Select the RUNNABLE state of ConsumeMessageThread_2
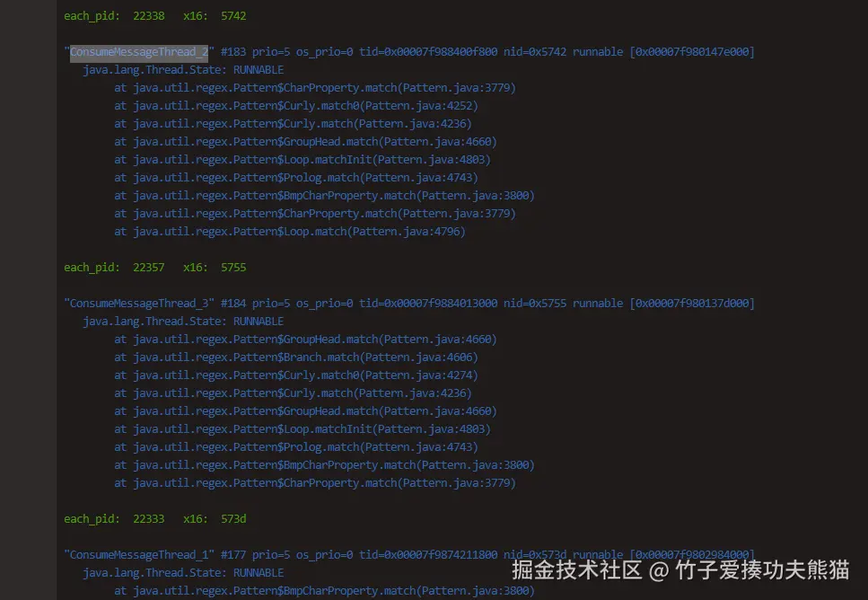The width and height of the screenshot is (868, 600). tap(258, 69)
